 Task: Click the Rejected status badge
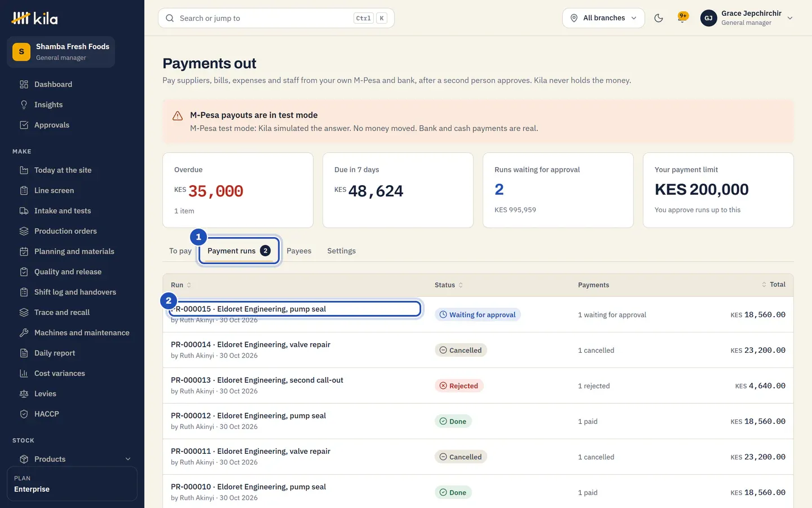[459, 386]
